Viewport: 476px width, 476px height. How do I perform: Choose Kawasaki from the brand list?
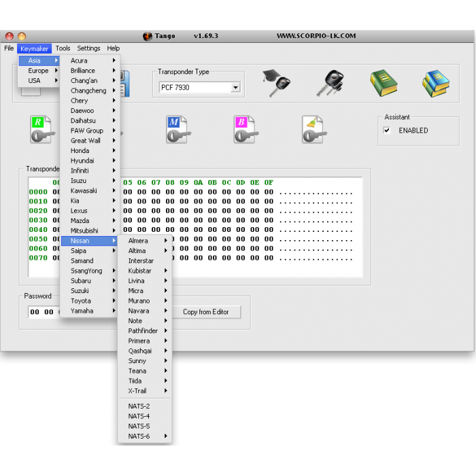[90, 191]
